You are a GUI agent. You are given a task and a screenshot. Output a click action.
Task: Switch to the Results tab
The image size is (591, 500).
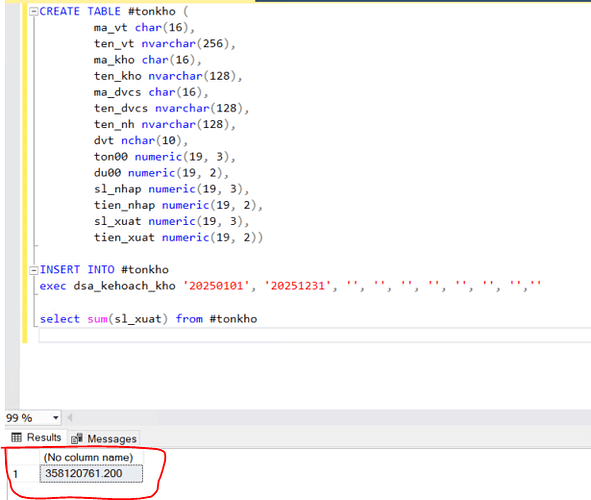click(37, 437)
